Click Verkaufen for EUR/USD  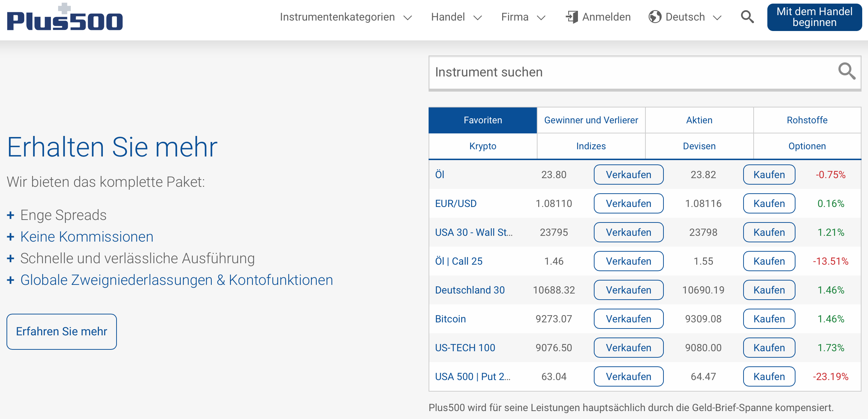(x=628, y=203)
